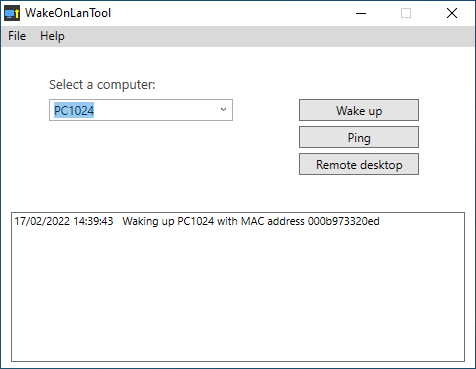Click the WakeOnLanTool title text
The width and height of the screenshot is (476, 369).
click(68, 13)
